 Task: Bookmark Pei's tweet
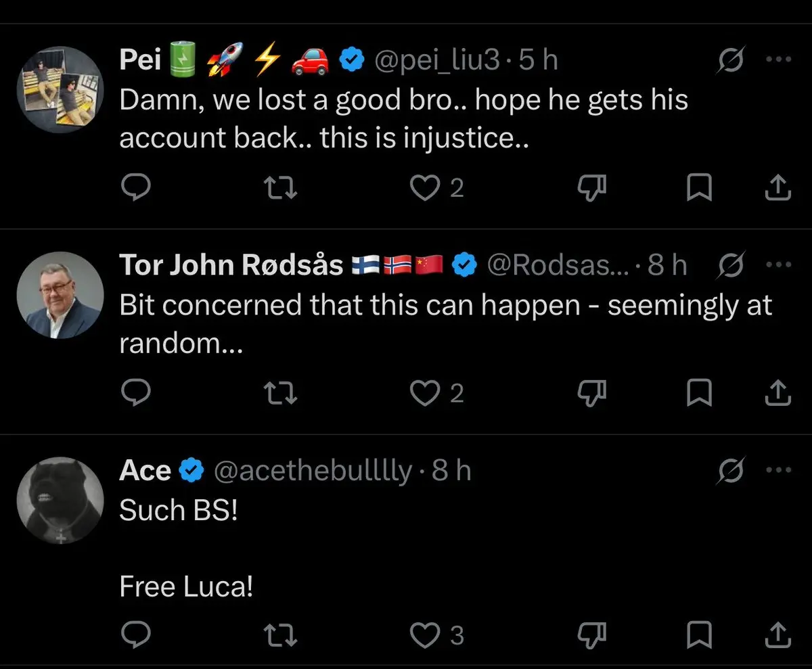coord(699,187)
